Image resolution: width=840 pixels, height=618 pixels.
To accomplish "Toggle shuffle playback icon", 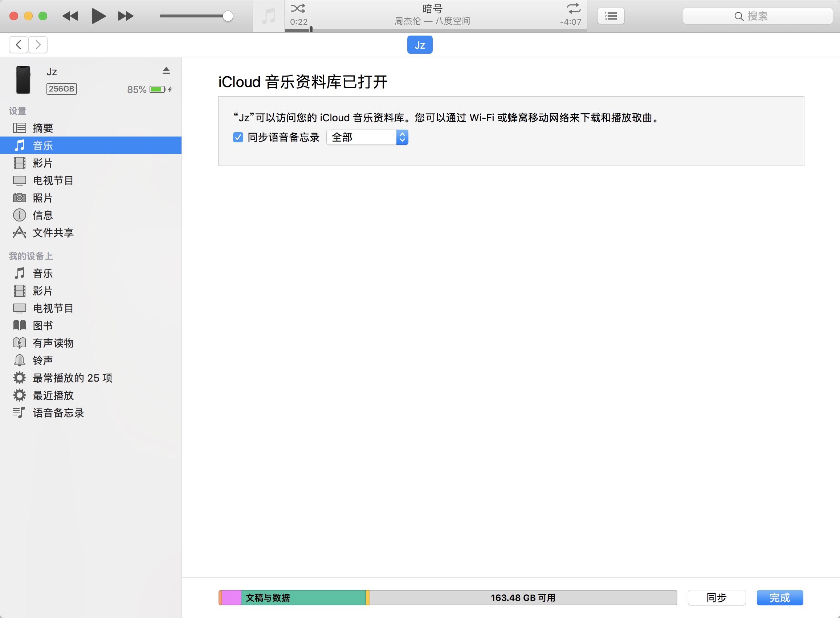I will coord(298,8).
